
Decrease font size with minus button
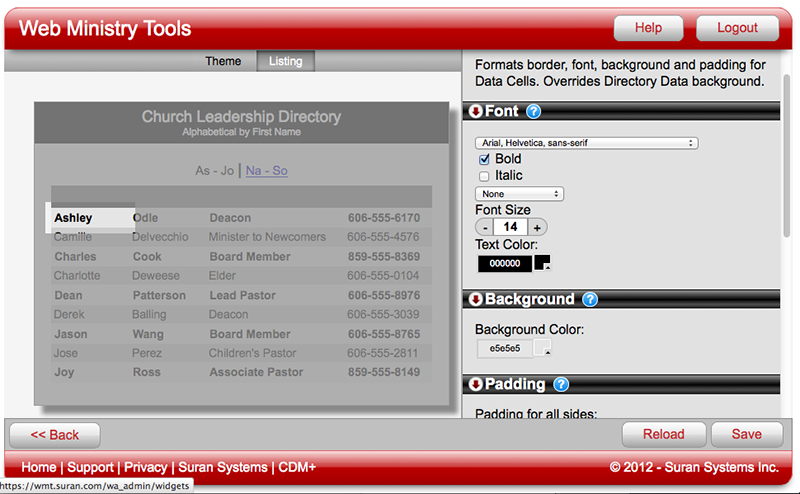point(484,227)
